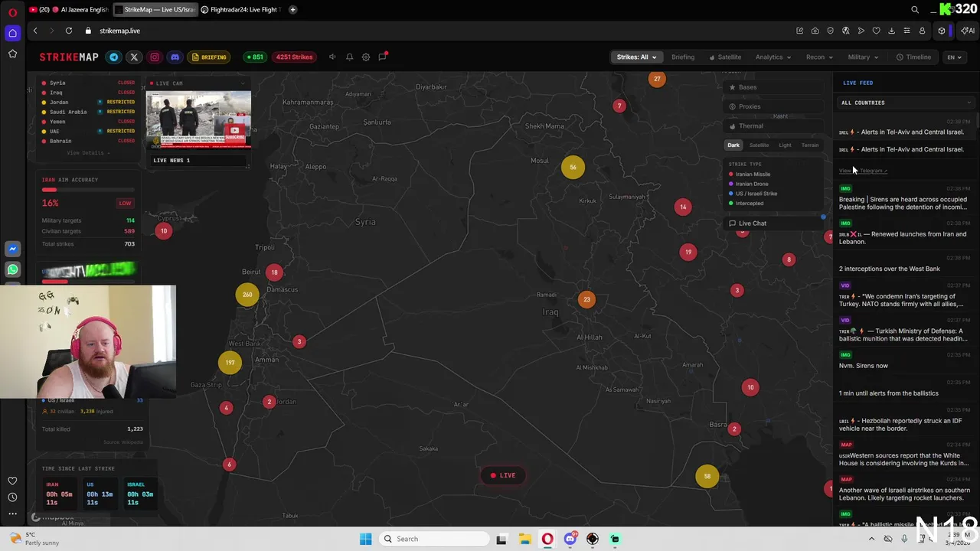Open Opera easy setup sliders icon
Screen dimensions: 980x551
click(907, 31)
